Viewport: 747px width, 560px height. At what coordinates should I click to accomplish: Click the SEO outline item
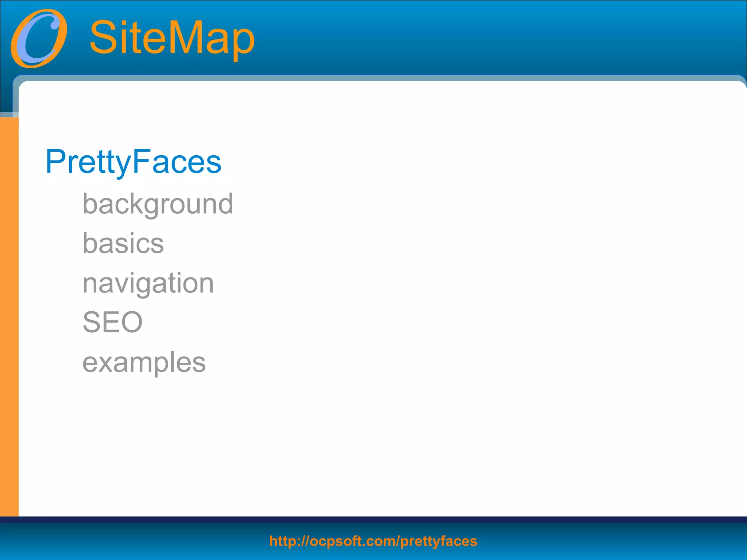112,322
